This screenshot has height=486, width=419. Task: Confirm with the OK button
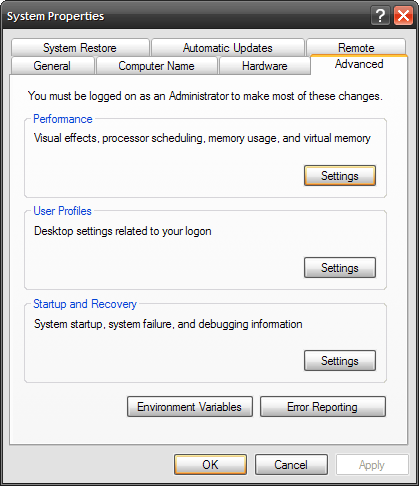[x=210, y=465]
